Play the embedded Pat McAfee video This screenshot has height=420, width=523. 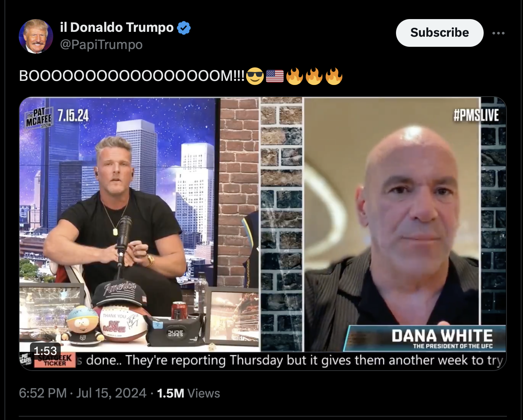263,234
